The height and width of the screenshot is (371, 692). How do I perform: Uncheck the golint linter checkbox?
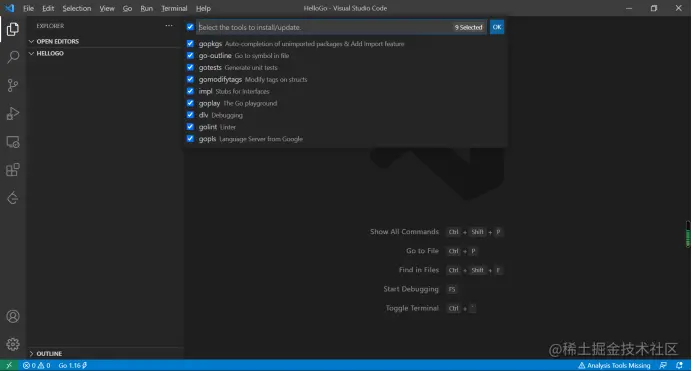pyautogui.click(x=190, y=127)
